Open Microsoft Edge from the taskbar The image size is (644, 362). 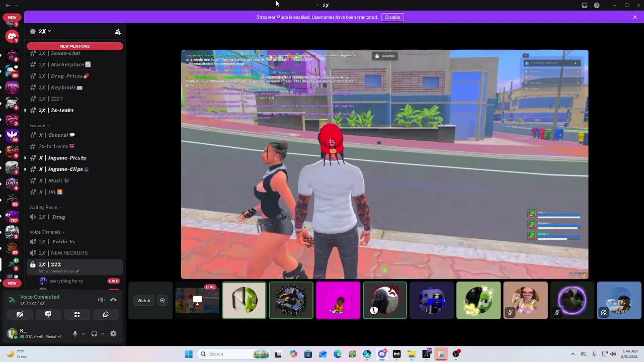338,354
